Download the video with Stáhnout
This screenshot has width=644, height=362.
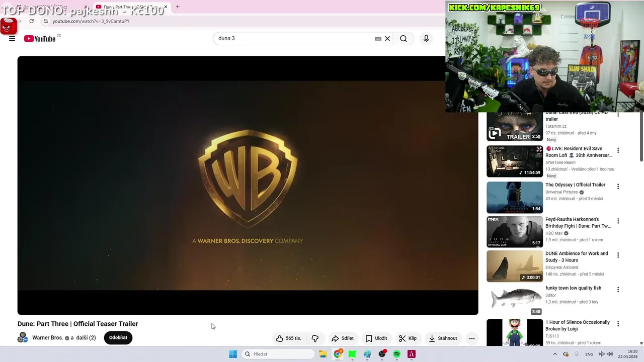(443, 338)
